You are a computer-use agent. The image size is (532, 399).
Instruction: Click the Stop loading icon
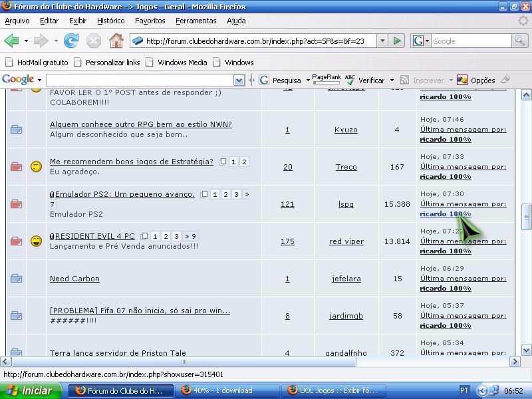(x=93, y=41)
